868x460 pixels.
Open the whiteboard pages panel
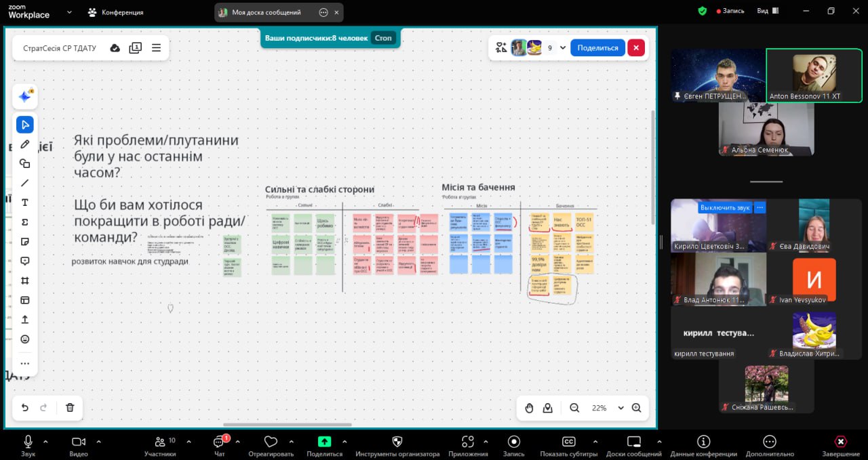click(x=136, y=48)
